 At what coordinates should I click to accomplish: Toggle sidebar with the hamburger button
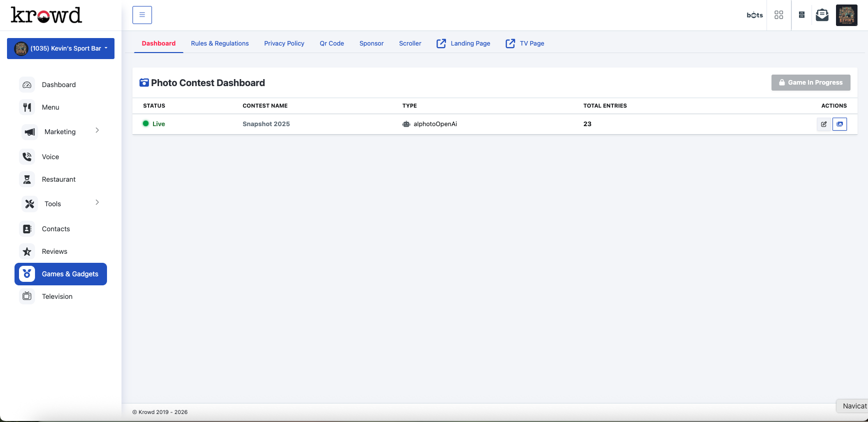tap(142, 15)
